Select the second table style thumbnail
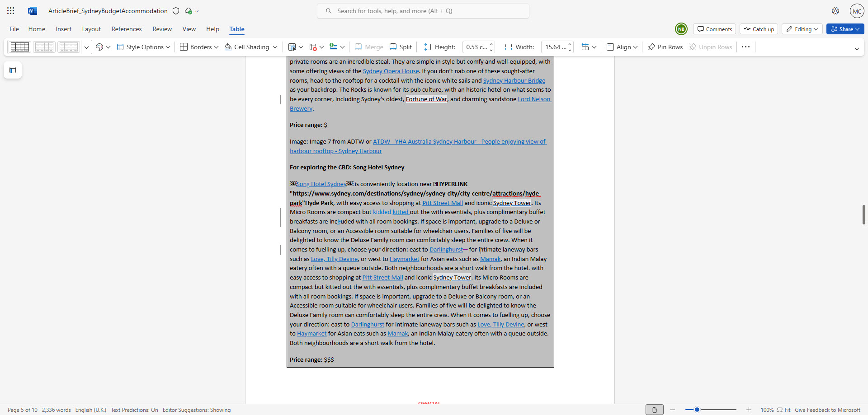The image size is (868, 415). 44,47
